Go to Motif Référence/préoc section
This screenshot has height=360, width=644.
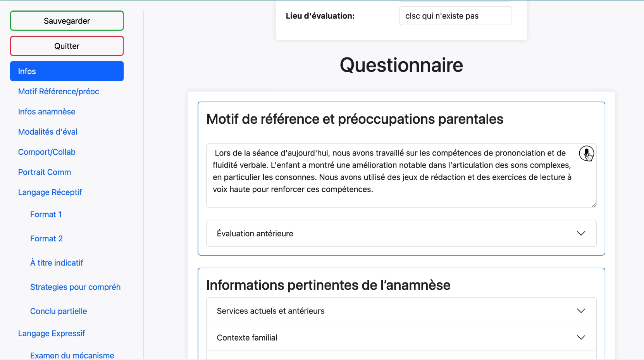pos(59,92)
